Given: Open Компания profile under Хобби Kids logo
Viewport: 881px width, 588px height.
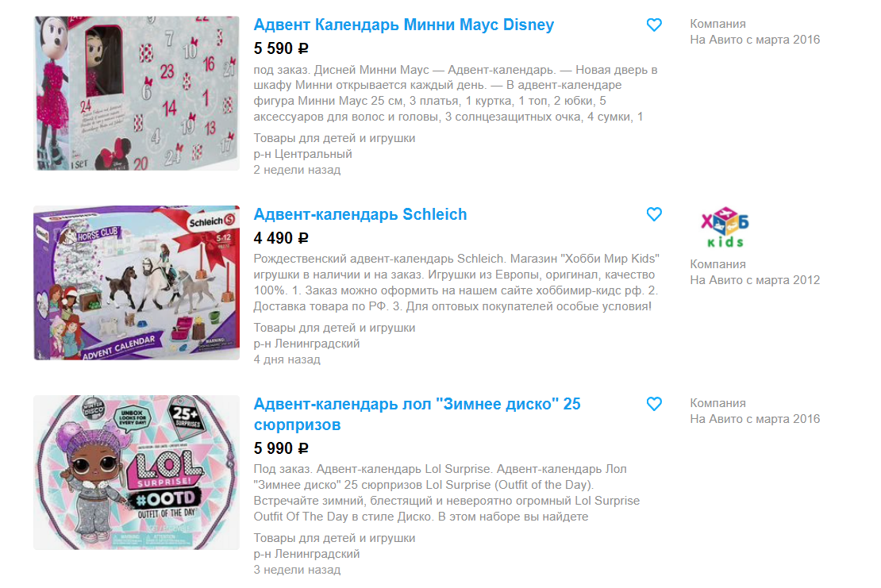Looking at the screenshot, I should (718, 264).
